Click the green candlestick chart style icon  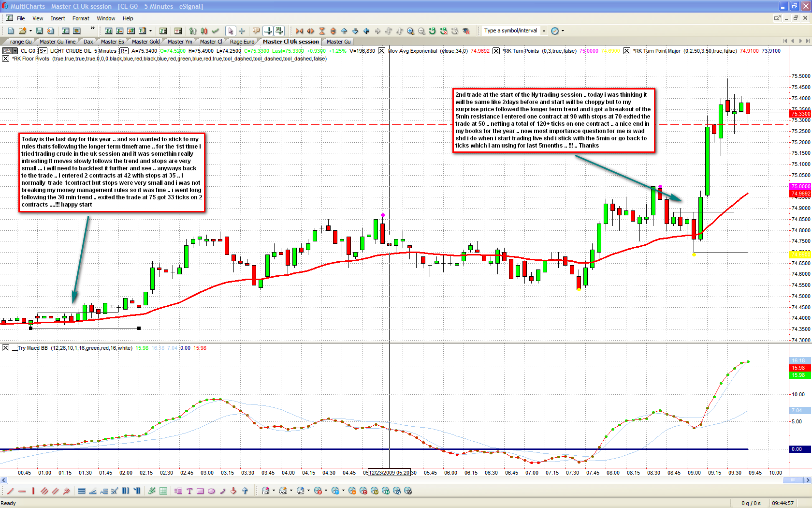[204, 31]
